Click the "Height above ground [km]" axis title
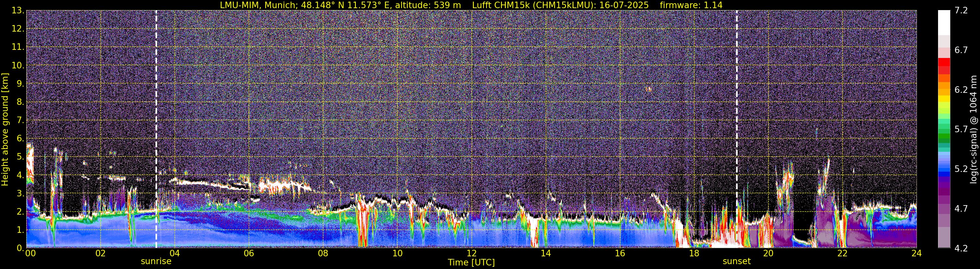Screen dimensions: 980x269 click(5, 130)
